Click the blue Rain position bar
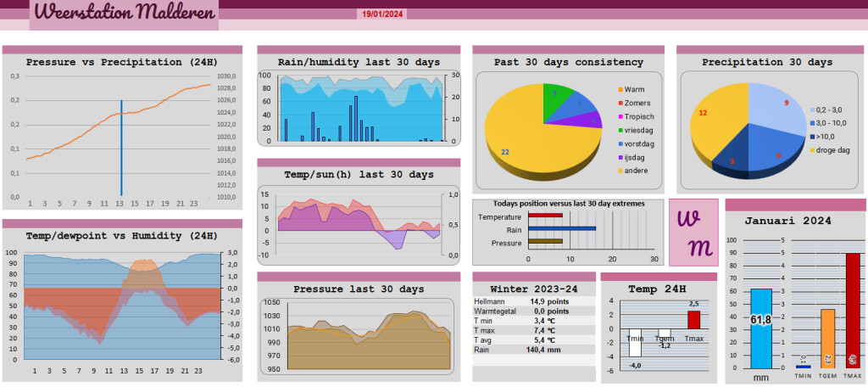This screenshot has height=387, width=868. [x=562, y=228]
